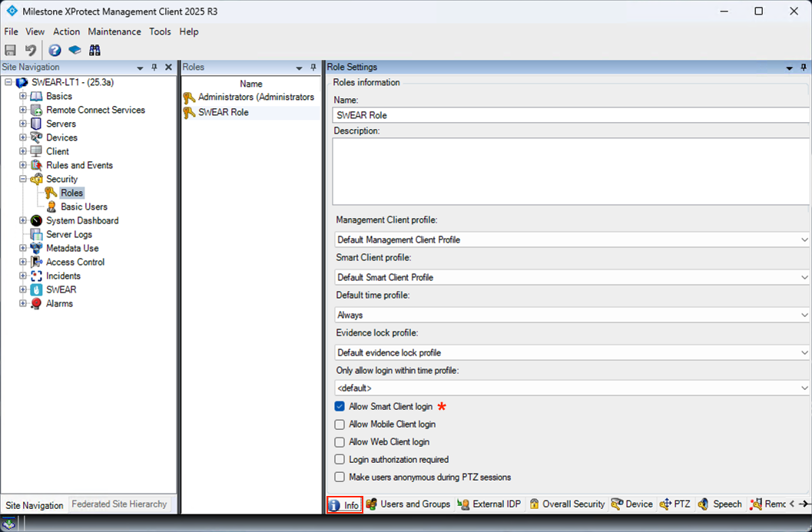Viewport: 812px width, 532px height.
Task: Open the Federated Site Hierarchy tab
Action: click(x=119, y=504)
